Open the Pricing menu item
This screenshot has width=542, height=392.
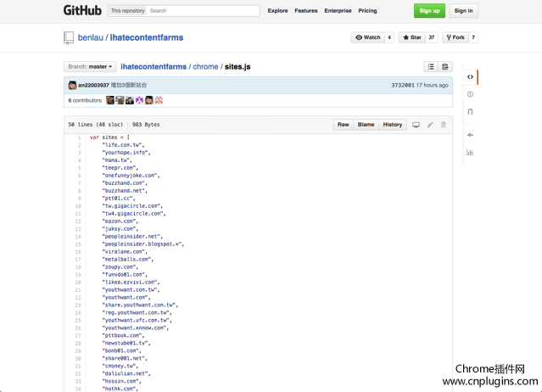pos(367,11)
